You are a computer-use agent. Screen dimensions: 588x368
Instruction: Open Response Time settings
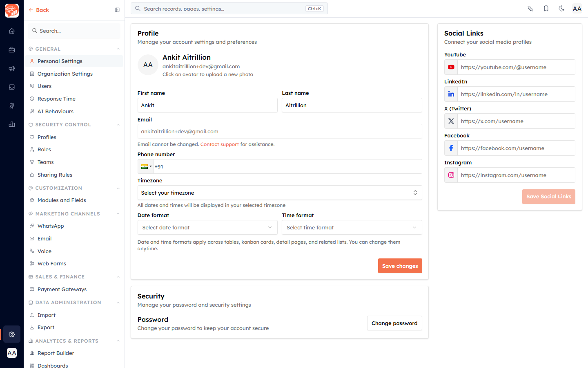click(x=74, y=99)
